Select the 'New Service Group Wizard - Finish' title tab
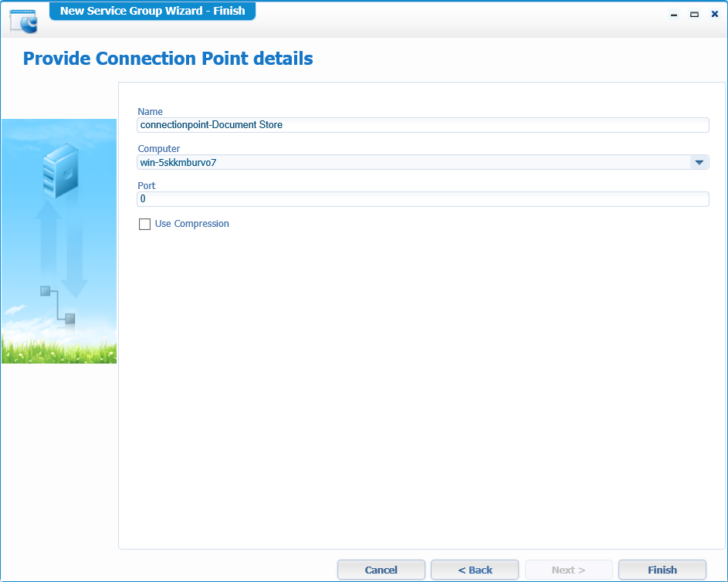The width and height of the screenshot is (728, 582). coord(152,11)
